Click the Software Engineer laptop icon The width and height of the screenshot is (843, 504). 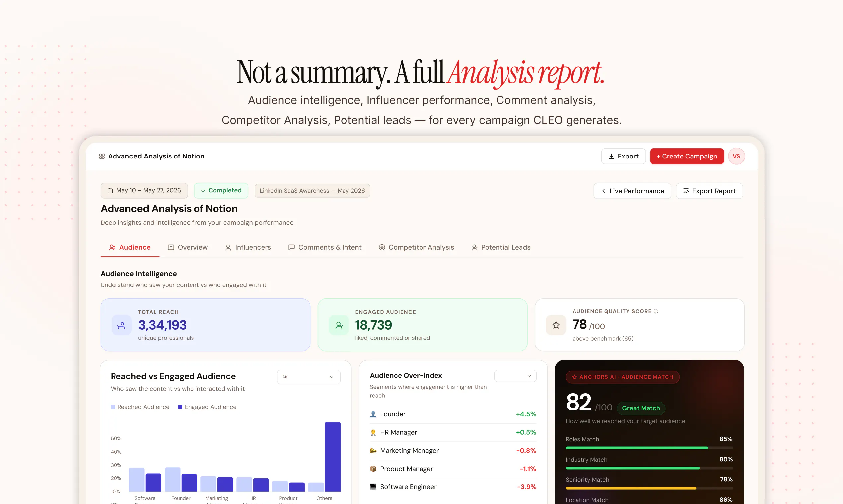pyautogui.click(x=373, y=487)
